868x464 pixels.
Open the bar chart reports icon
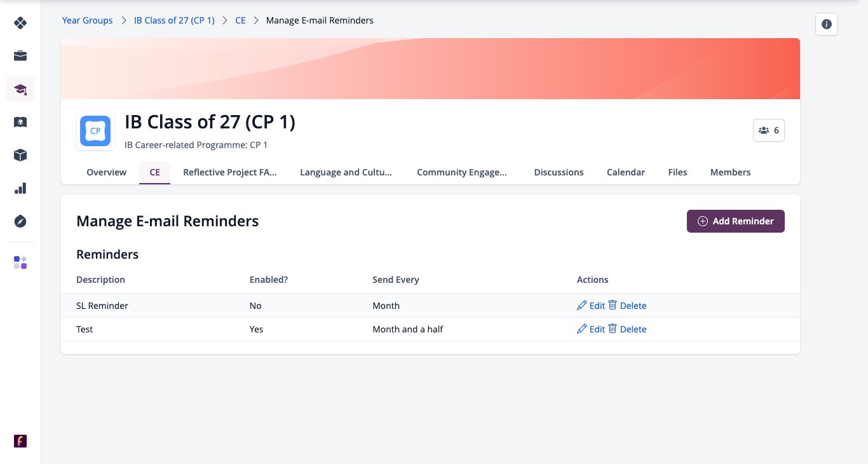20,188
